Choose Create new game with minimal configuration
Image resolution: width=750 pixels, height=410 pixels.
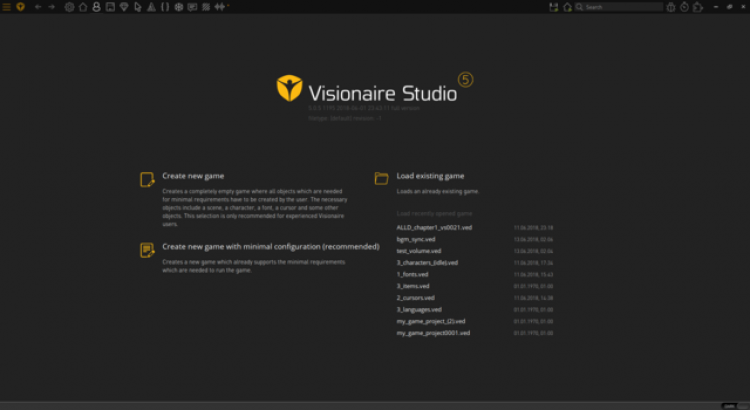[x=271, y=247]
